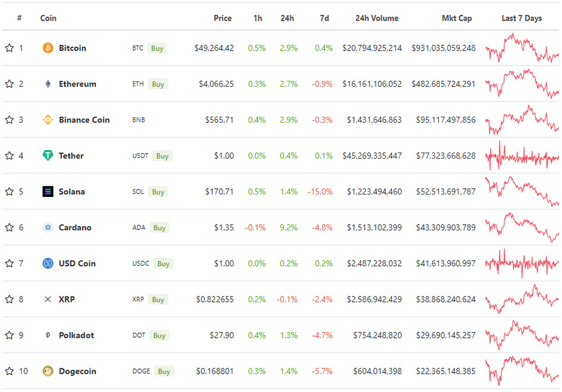Click the Bitcoin price $49,264.42
The height and width of the screenshot is (392, 562).
click(214, 48)
